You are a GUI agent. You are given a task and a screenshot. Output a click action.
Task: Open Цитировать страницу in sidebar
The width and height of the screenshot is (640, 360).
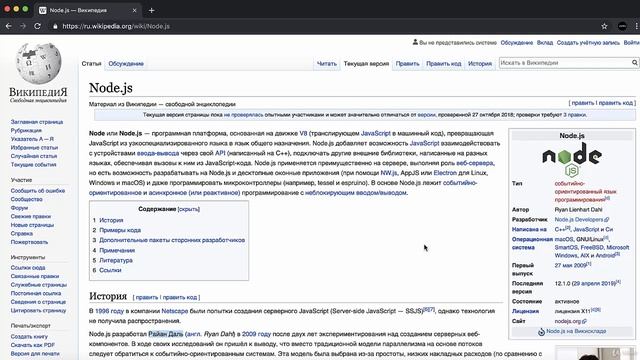tap(38, 311)
